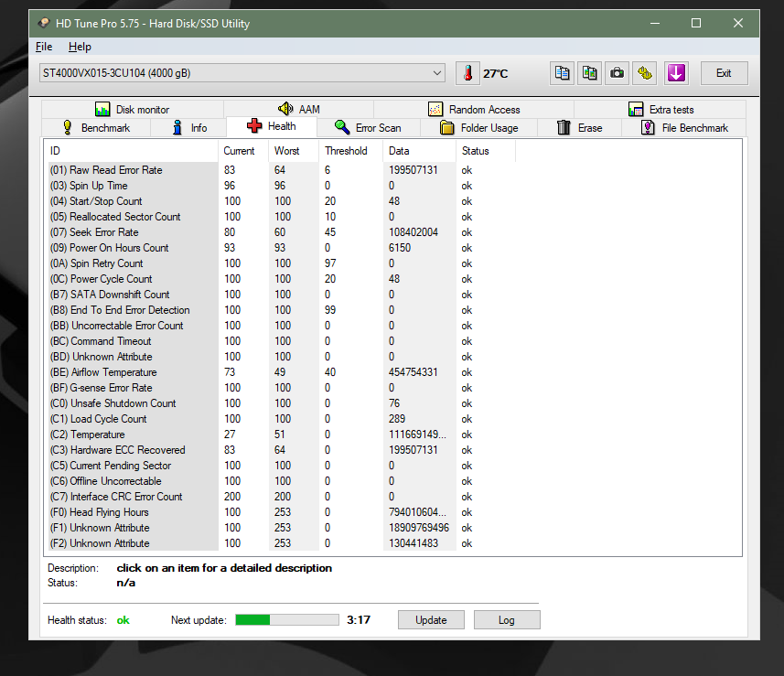Click the ID column header

pos(131,151)
